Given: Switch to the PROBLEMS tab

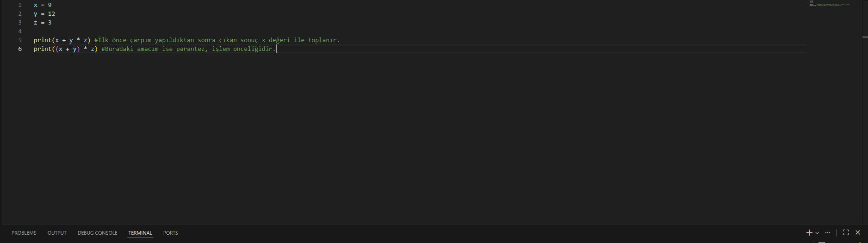Looking at the screenshot, I should (24, 233).
